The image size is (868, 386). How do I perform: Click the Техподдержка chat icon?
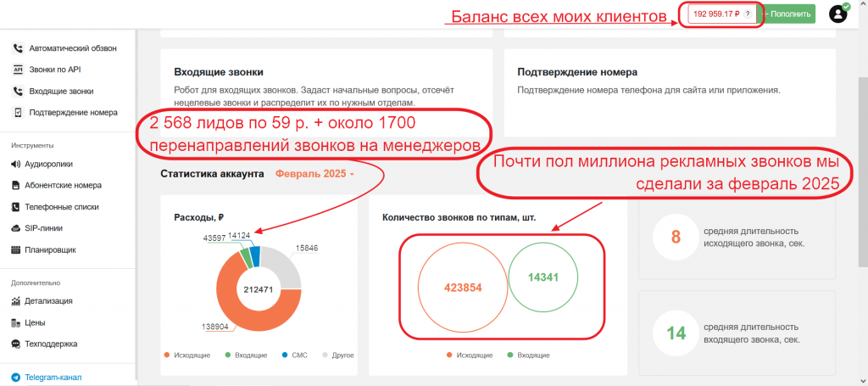tap(15, 344)
